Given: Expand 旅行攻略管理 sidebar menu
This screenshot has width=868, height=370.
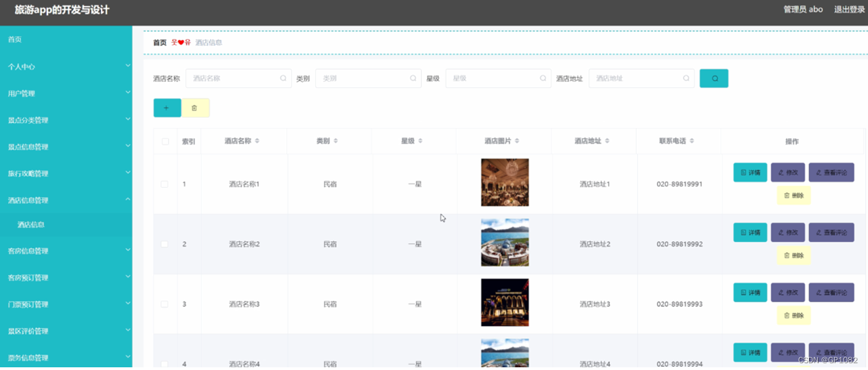Looking at the screenshot, I should pyautogui.click(x=66, y=173).
